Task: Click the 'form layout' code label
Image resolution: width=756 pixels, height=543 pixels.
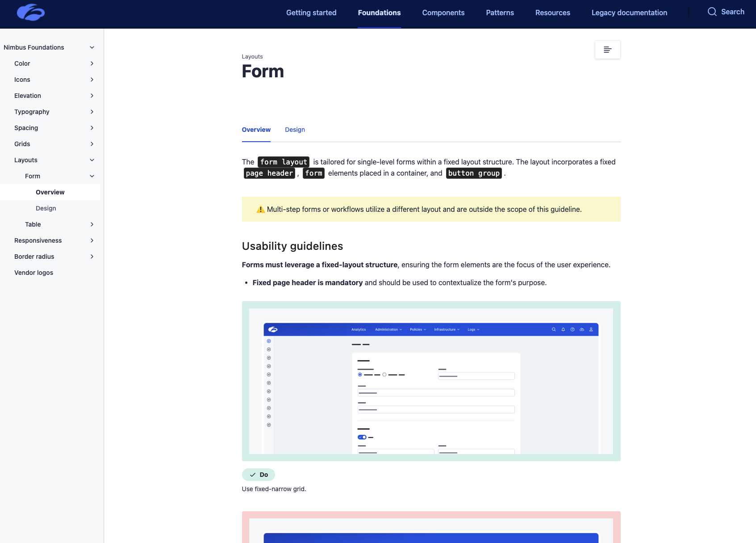Action: (284, 162)
